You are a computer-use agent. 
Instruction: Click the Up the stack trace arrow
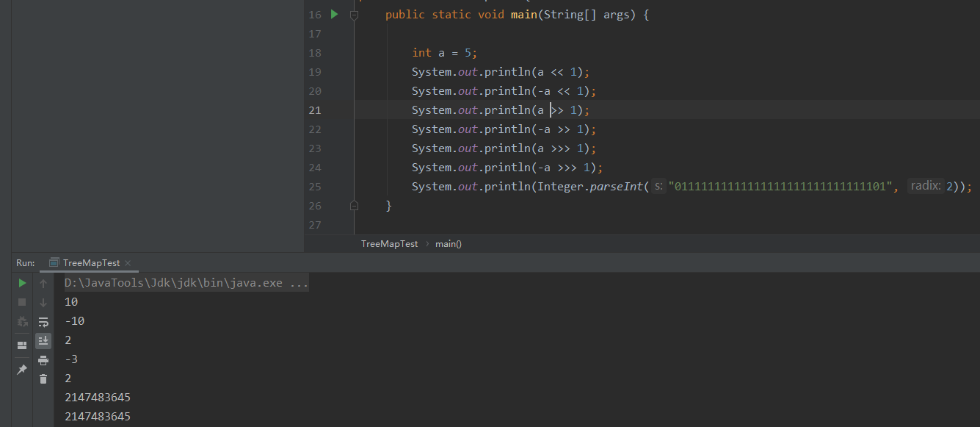(x=43, y=283)
